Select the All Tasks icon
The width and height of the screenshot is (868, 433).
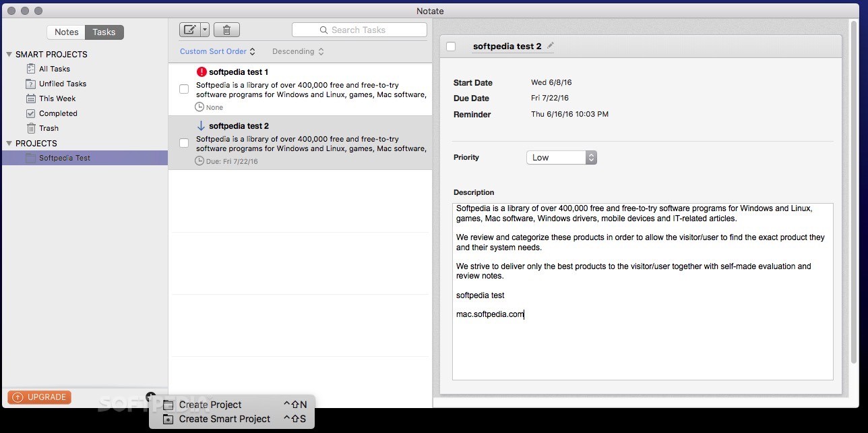coord(30,69)
